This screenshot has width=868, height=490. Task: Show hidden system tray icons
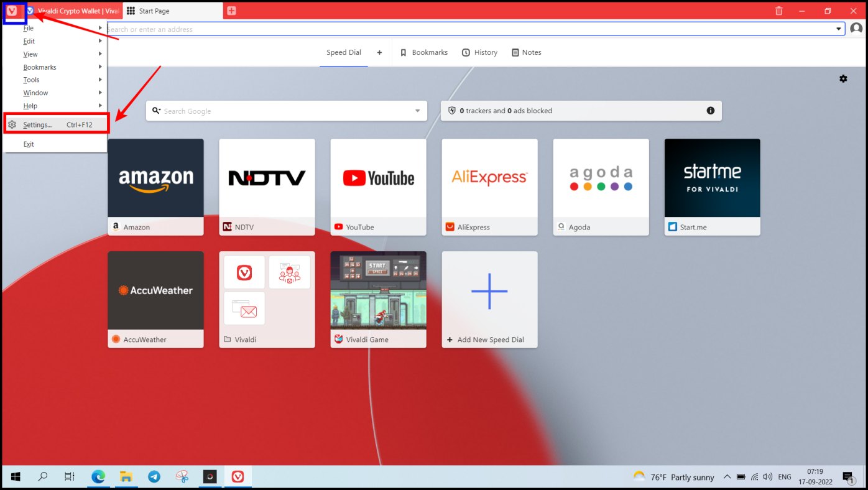(x=726, y=477)
